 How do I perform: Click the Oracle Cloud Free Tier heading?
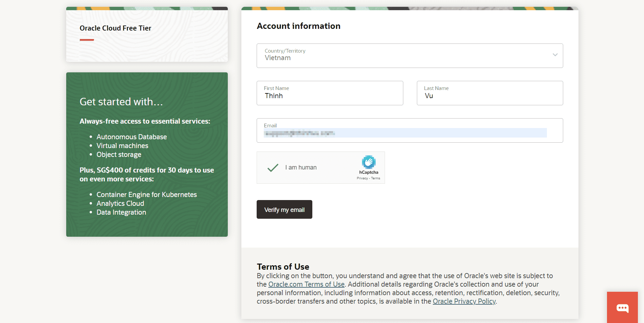115,28
